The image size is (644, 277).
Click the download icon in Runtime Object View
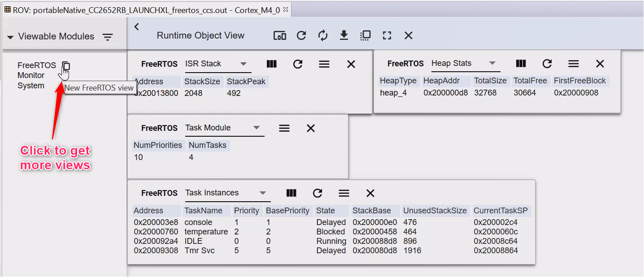(344, 36)
